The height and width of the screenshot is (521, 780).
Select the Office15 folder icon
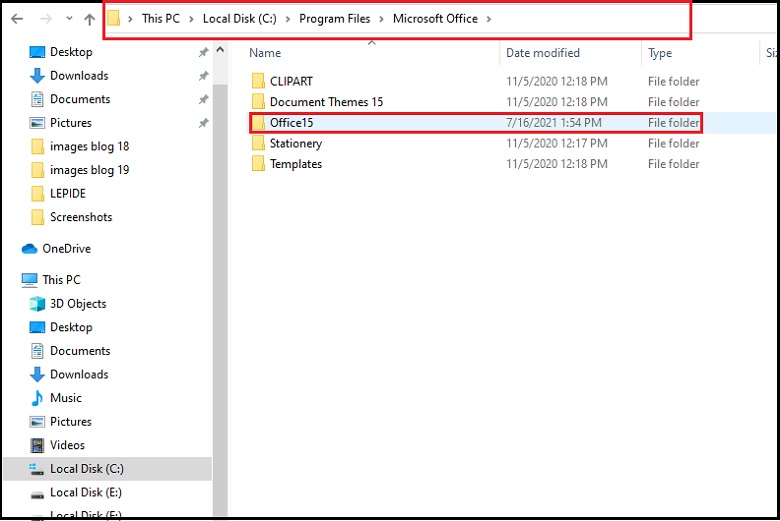pos(258,122)
